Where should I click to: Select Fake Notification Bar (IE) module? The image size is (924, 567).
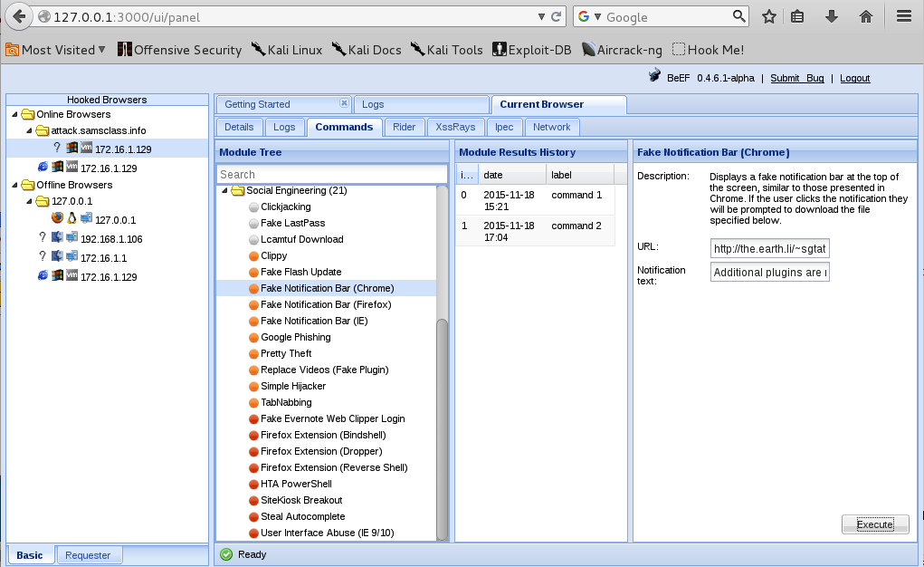pos(314,321)
